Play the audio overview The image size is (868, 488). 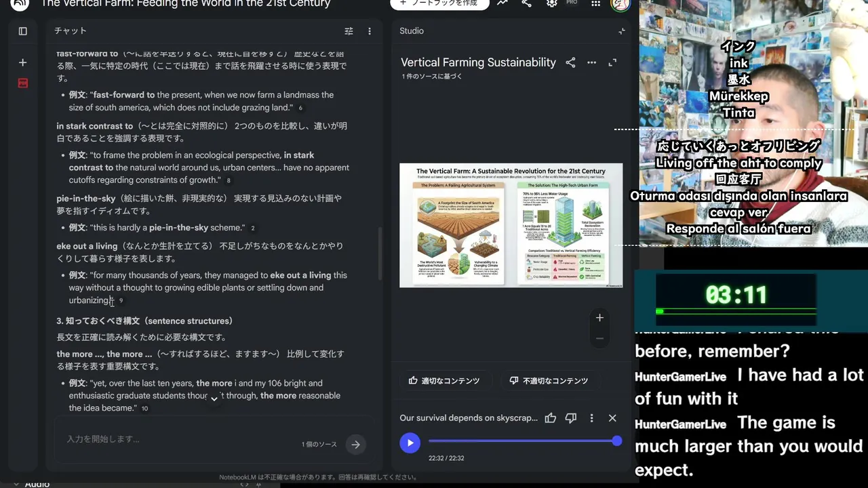click(410, 443)
